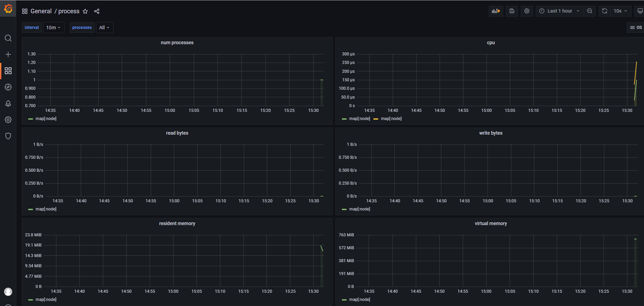Open the 10s refresh interval dropdown

620,11
